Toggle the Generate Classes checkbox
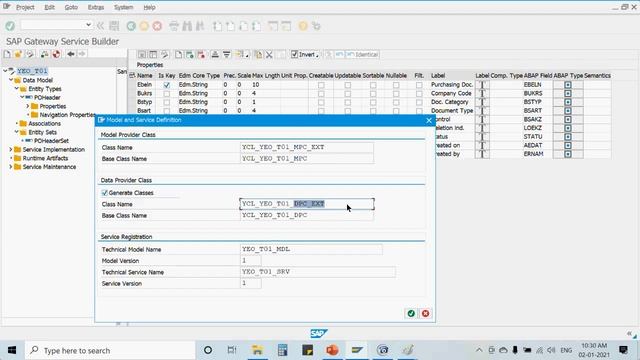This screenshot has height=360, width=640. [x=104, y=193]
